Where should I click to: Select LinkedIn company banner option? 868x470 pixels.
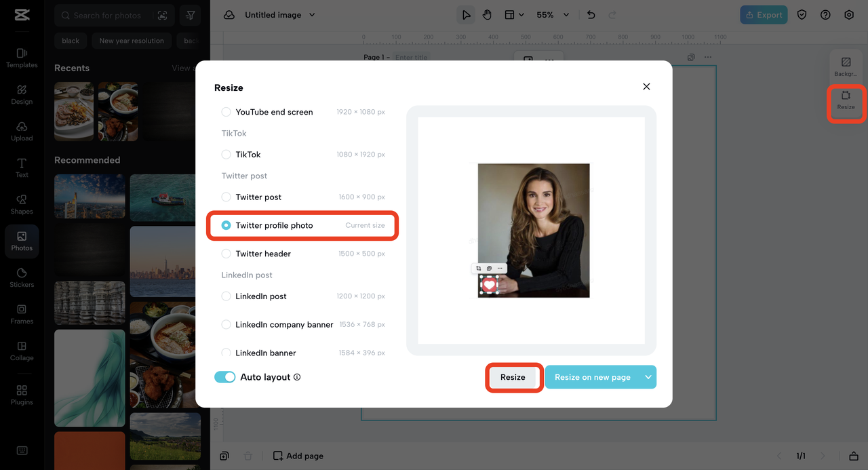303,325
